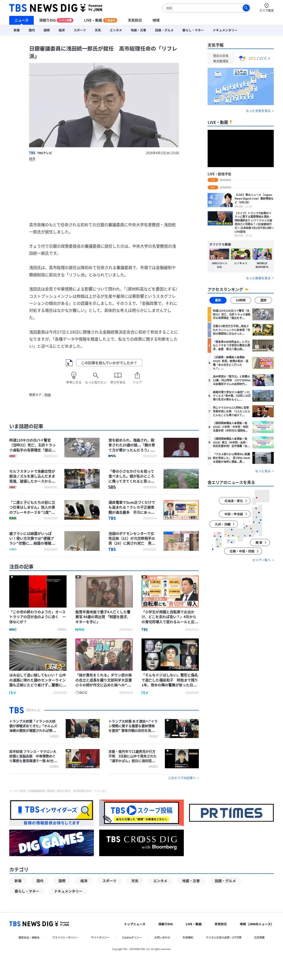The image size is (283, 980).
Task: Open the 関東 area button
Action: 260,542
